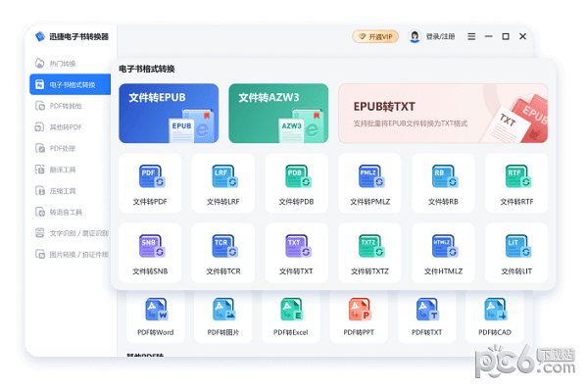Open the 文件转LIT format icon

click(x=518, y=246)
